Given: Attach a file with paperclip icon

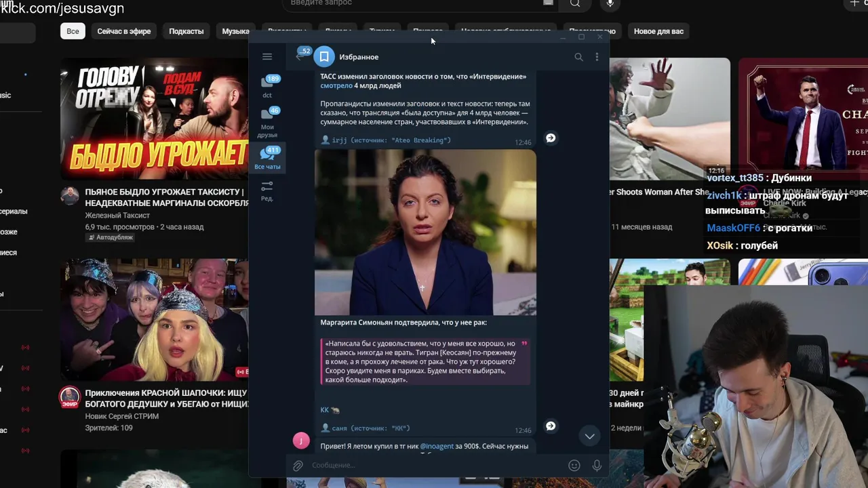Looking at the screenshot, I should [298, 466].
